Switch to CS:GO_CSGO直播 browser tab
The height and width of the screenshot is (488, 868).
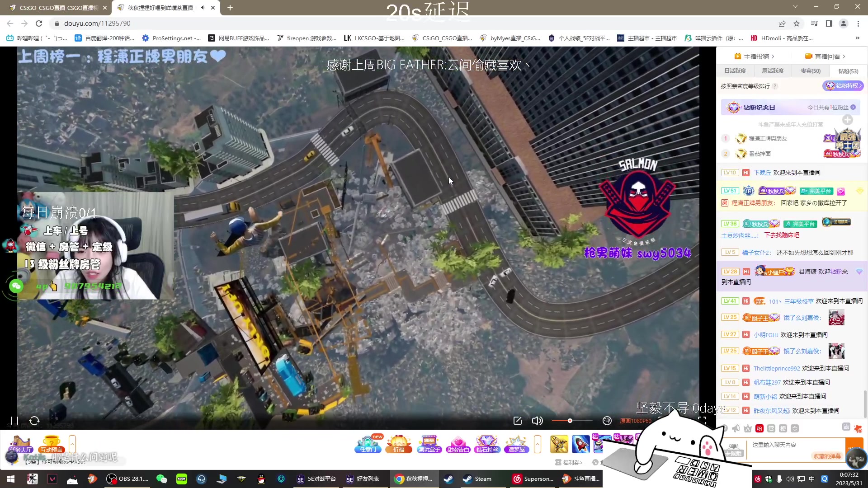tap(58, 8)
